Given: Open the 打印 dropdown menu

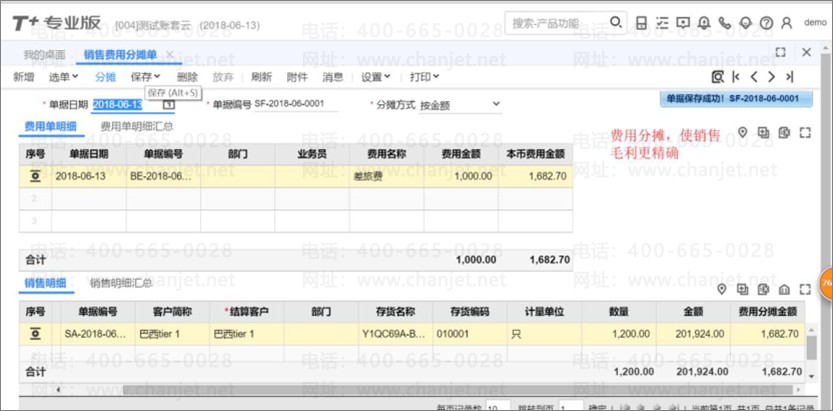Looking at the screenshot, I should click(424, 77).
